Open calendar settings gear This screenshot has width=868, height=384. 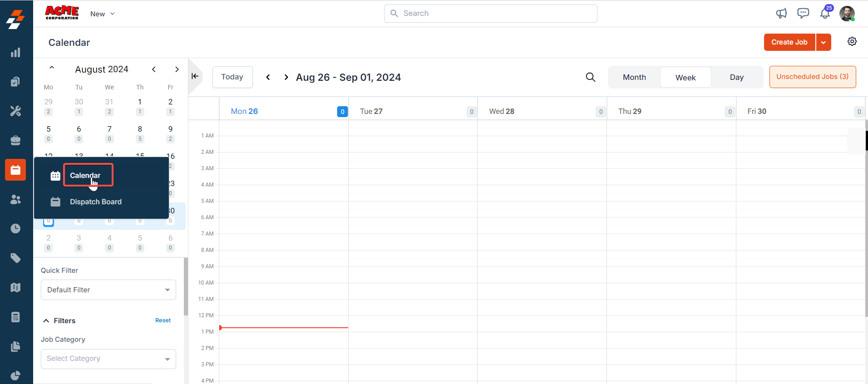point(852,42)
